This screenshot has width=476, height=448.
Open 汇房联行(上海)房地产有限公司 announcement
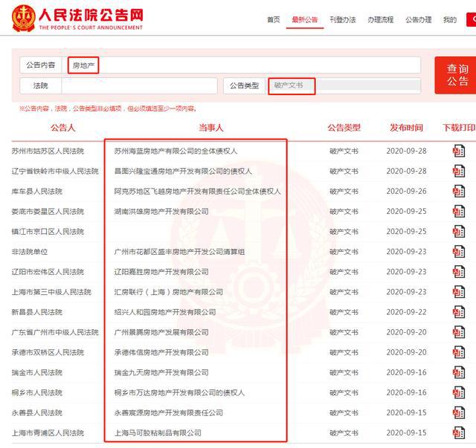click(169, 292)
